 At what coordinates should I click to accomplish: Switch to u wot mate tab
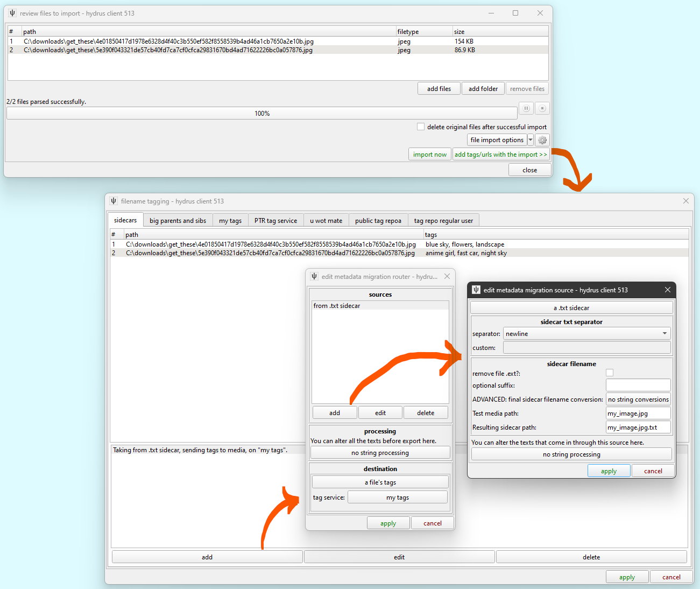click(x=326, y=221)
